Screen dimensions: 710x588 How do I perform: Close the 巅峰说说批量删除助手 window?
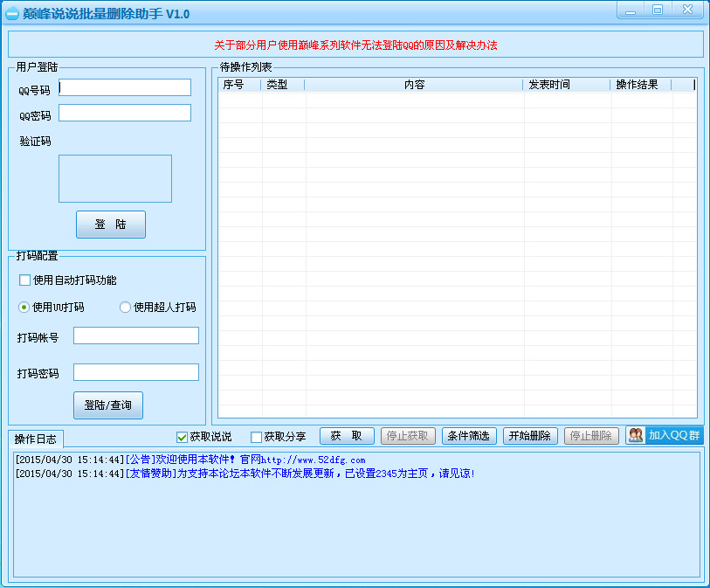[687, 10]
